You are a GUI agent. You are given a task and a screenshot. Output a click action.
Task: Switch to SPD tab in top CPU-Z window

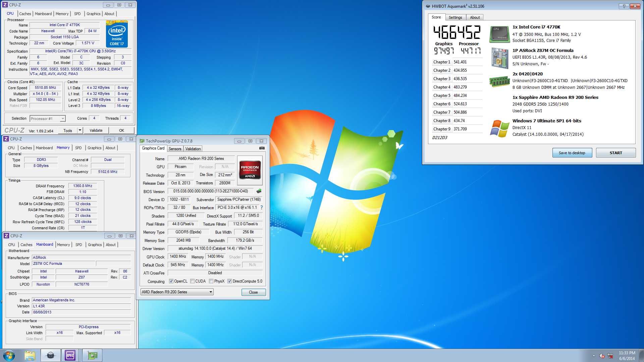tap(77, 14)
